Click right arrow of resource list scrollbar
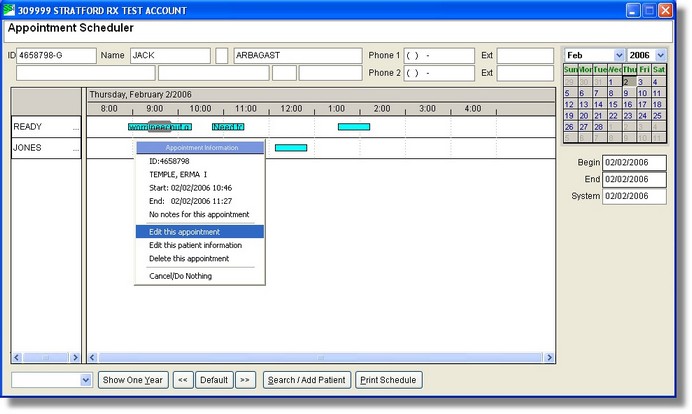Screen dimensions: 692x414 (x=75, y=358)
